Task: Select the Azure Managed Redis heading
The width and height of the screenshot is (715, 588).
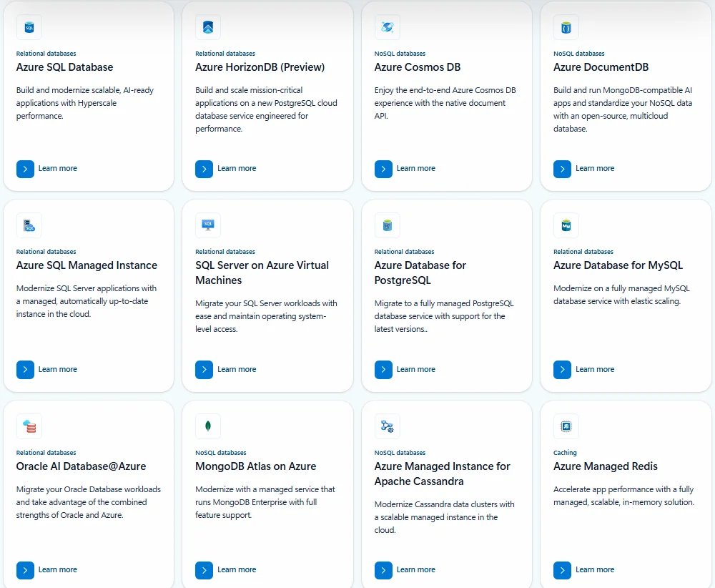Action: point(606,466)
